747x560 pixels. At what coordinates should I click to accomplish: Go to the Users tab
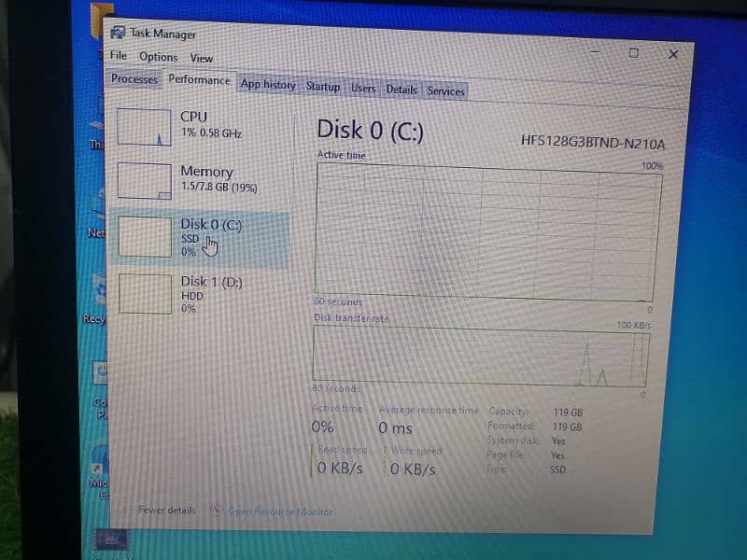(x=363, y=88)
